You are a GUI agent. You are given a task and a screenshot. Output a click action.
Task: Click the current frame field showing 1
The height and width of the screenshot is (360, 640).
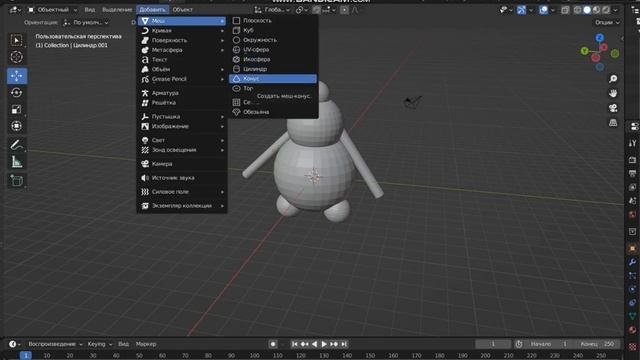click(x=493, y=344)
